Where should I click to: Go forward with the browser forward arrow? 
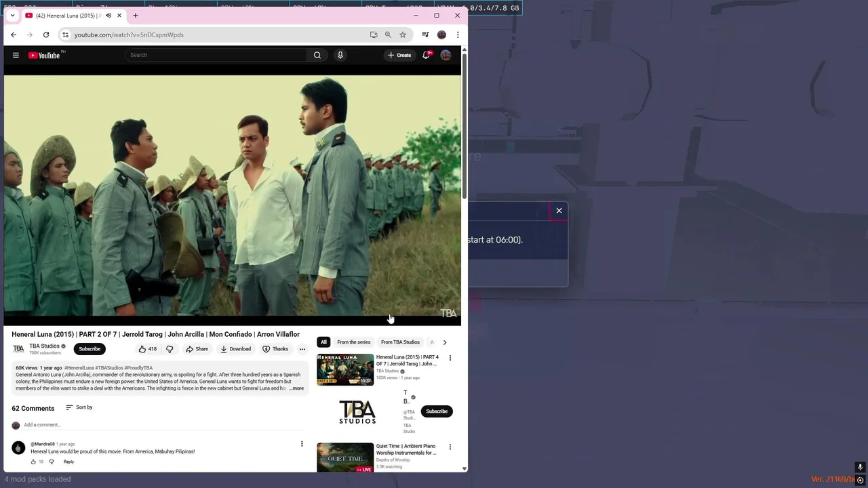(30, 35)
